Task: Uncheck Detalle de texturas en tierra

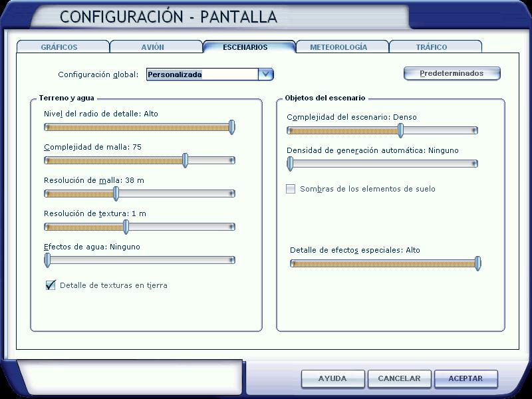Action: tap(51, 285)
